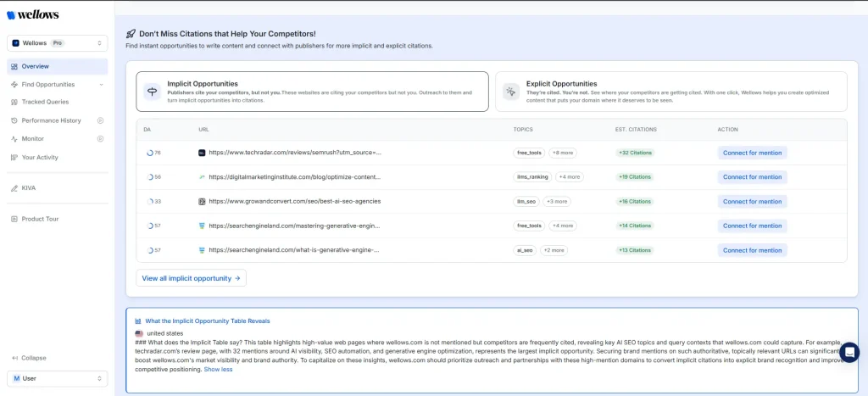Select the Implicit Opportunities tab
Screen dimensions: 868x396
pos(312,92)
